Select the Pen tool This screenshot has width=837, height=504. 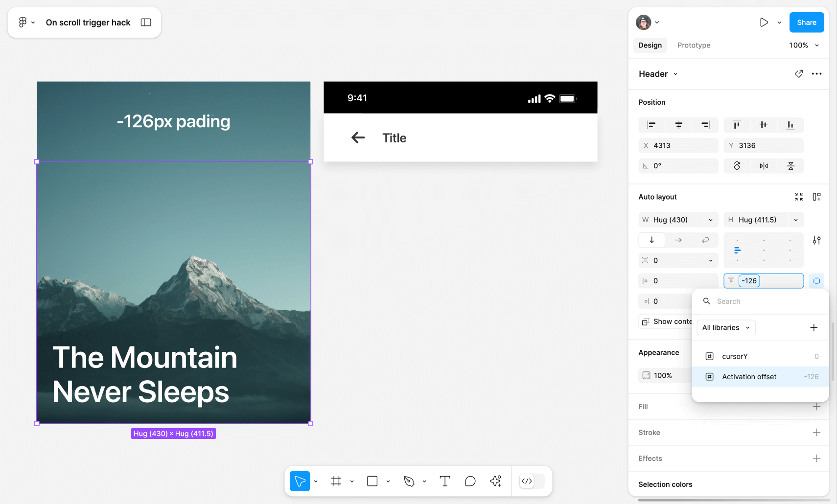coord(409,481)
